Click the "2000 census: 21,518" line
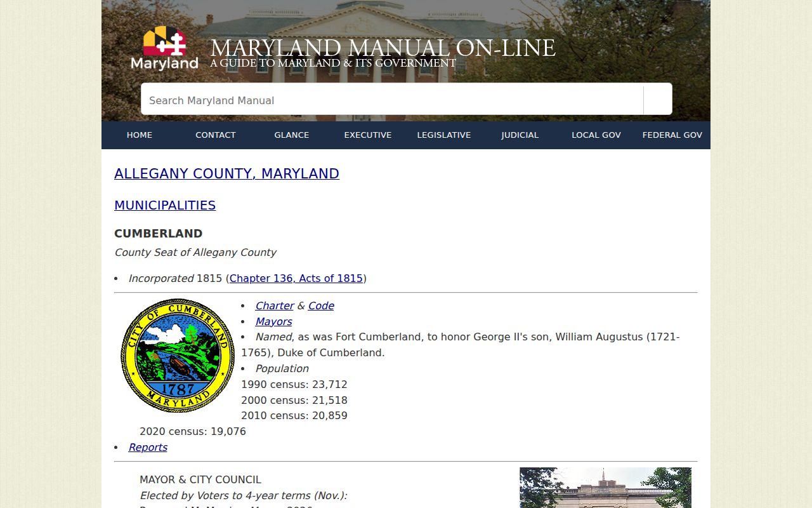812x508 pixels. pyautogui.click(x=294, y=400)
